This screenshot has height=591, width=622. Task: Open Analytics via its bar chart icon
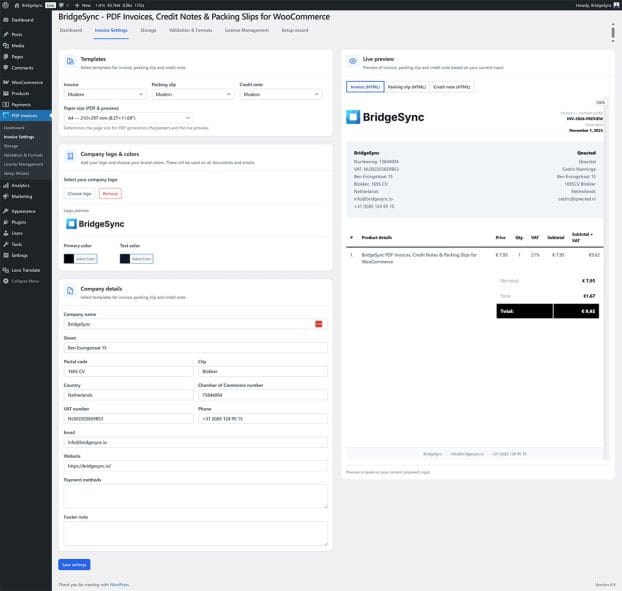coord(6,185)
